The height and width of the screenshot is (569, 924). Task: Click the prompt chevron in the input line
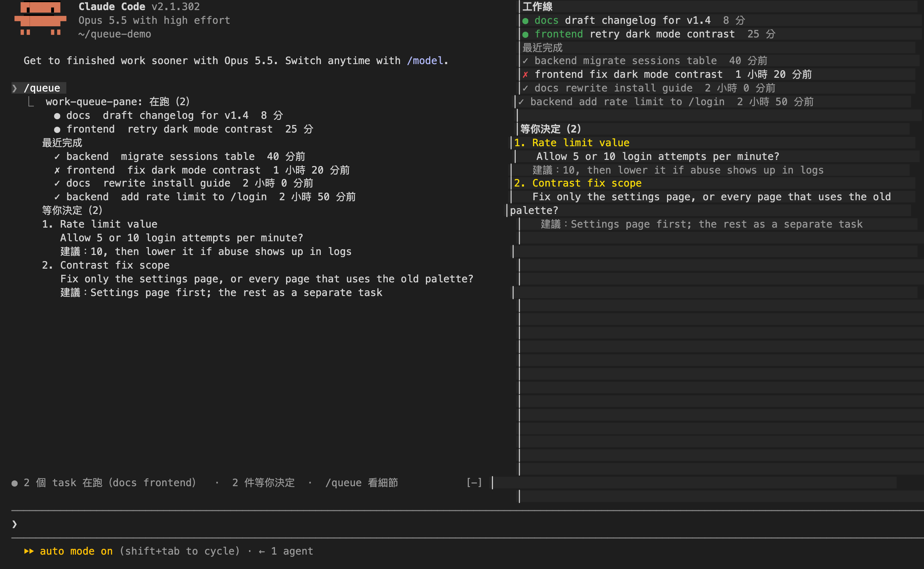(14, 524)
